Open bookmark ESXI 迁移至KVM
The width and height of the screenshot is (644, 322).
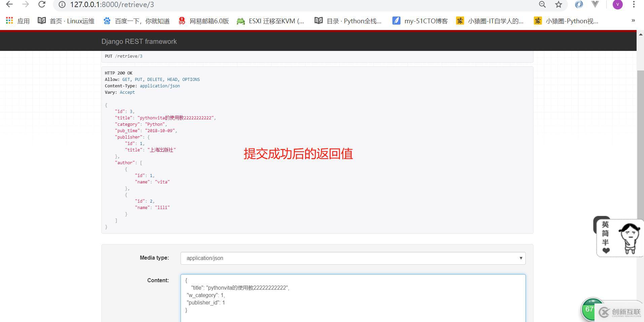tap(270, 21)
